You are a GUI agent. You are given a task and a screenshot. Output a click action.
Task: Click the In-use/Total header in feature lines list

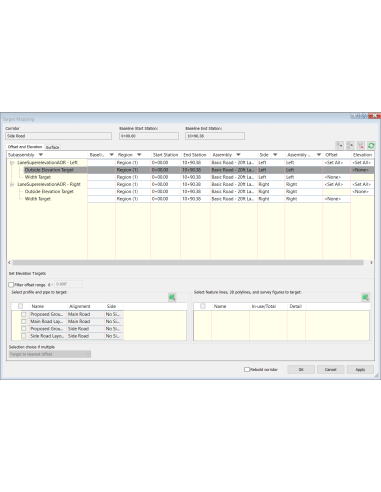coord(268,306)
